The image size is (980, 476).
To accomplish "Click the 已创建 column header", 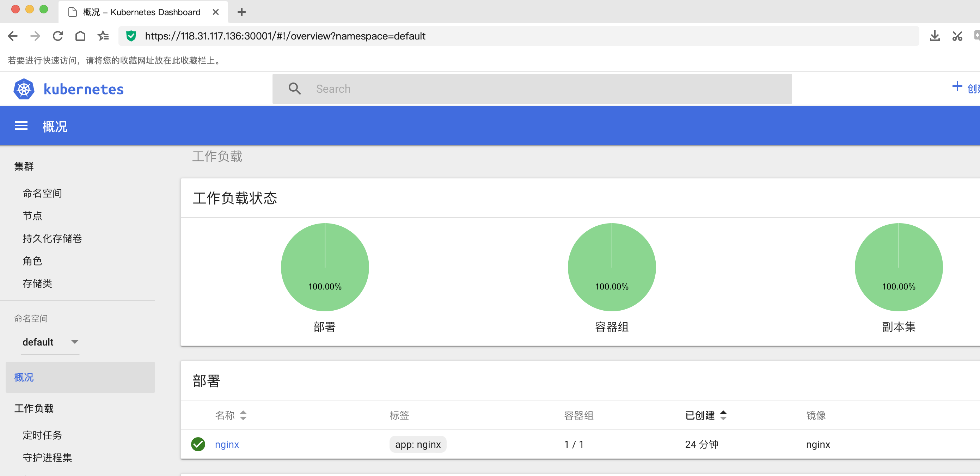I will [700, 415].
